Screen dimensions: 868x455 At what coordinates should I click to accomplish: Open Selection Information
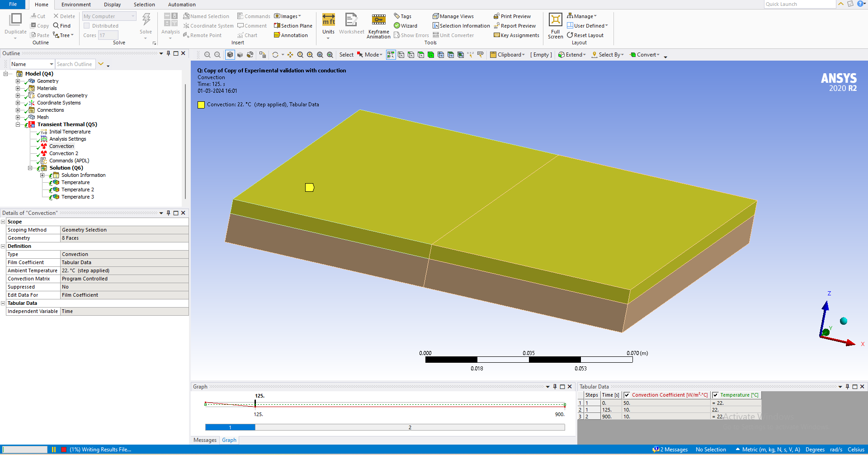click(x=461, y=26)
